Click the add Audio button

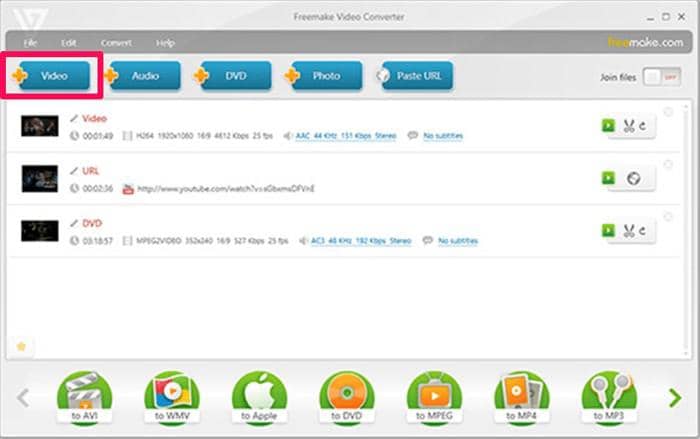(143, 75)
